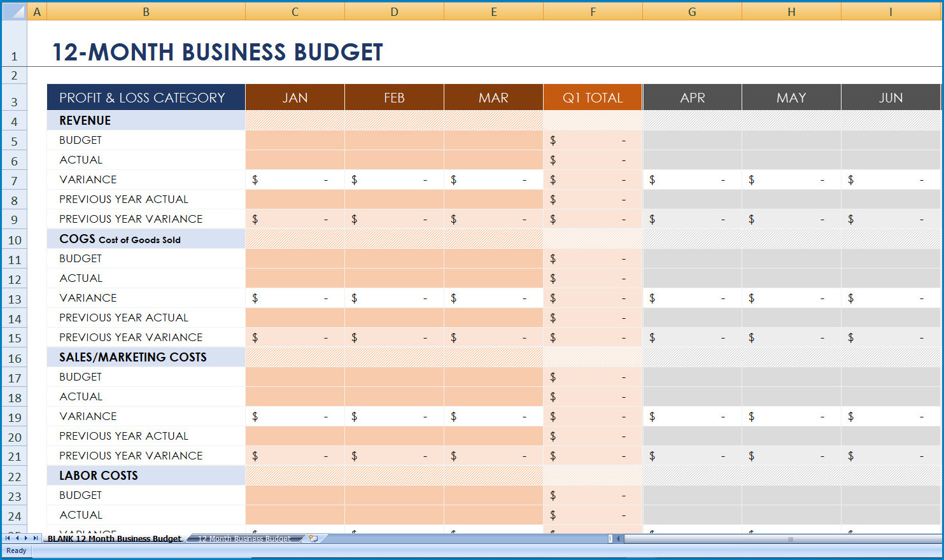Click the JAN Revenue Budget cell
Image resolution: width=944 pixels, height=560 pixels.
(x=295, y=140)
